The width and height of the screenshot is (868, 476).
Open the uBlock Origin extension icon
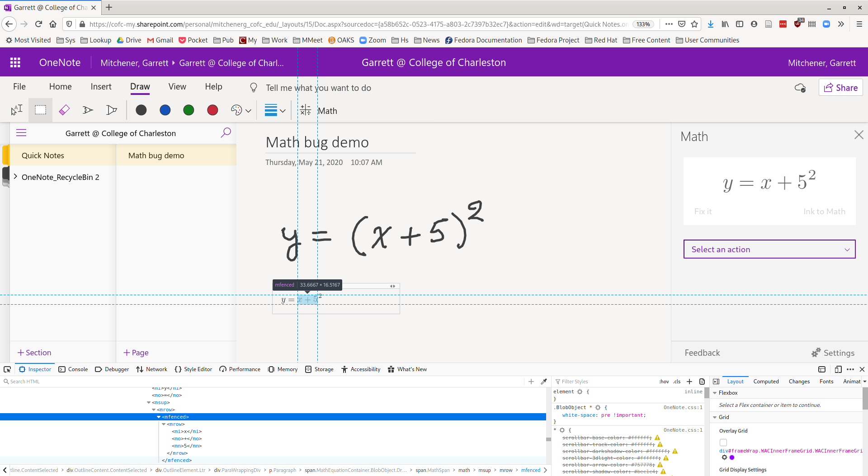point(798,24)
